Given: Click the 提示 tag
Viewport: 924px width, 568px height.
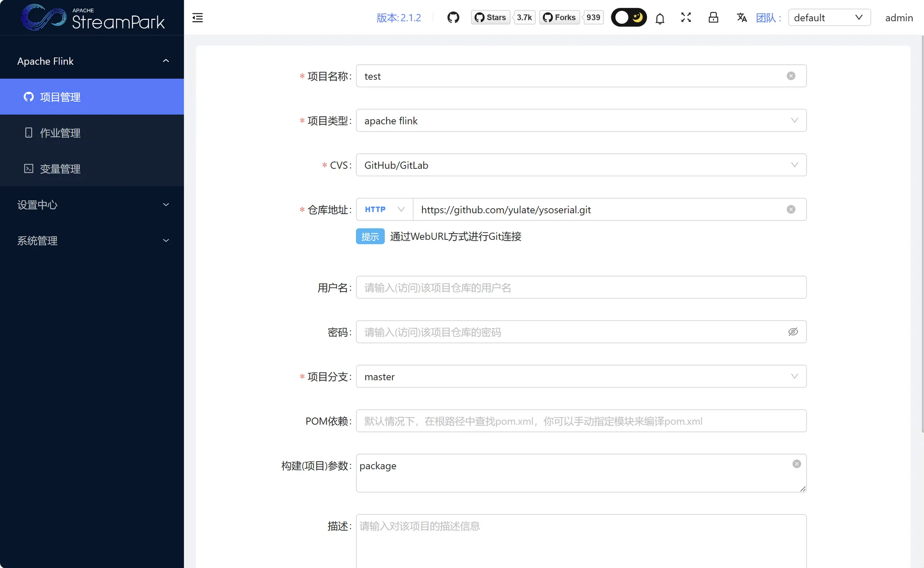Looking at the screenshot, I should (370, 236).
